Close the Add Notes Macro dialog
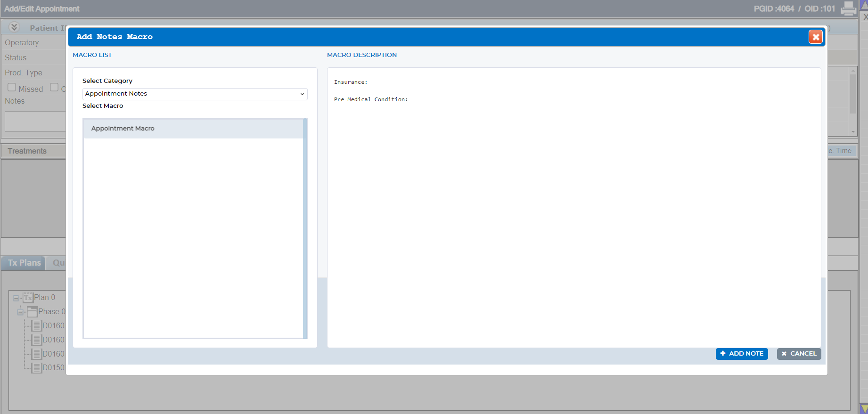Image resolution: width=868 pixels, height=414 pixels. click(816, 37)
